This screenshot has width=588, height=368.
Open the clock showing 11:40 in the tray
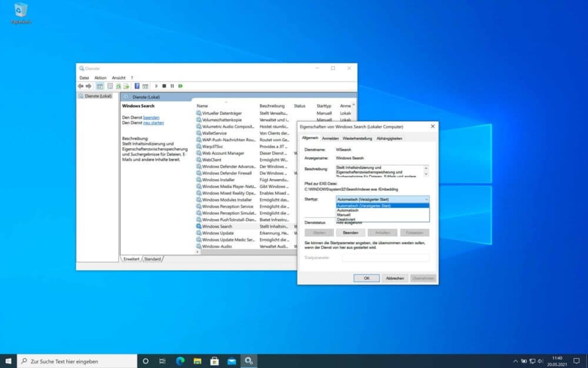tap(557, 362)
